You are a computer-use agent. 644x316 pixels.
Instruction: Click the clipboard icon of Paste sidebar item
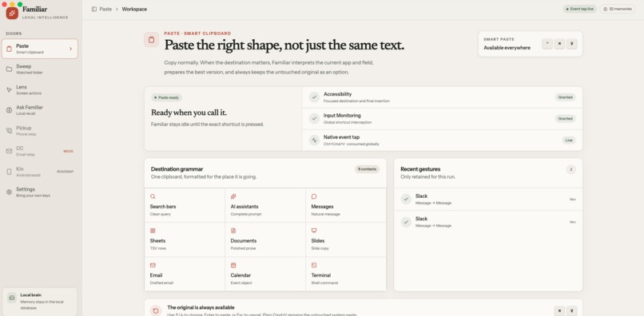(9, 49)
